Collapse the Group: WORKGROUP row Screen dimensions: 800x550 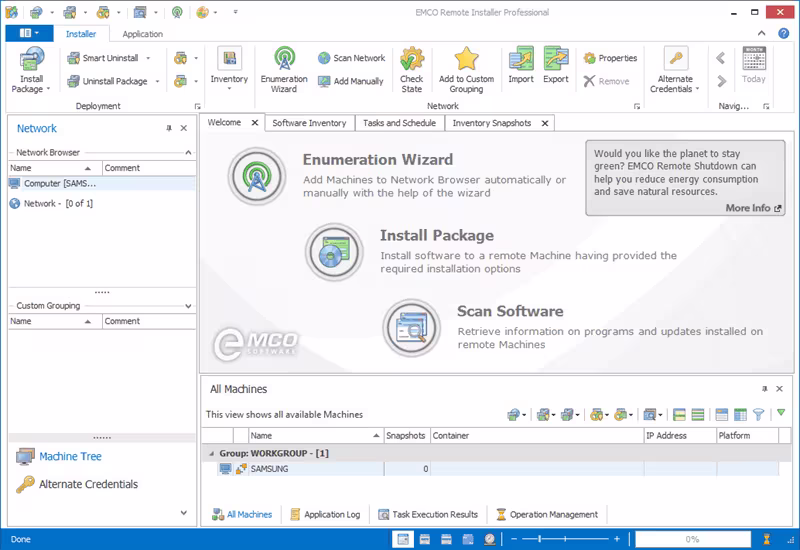tap(211, 453)
